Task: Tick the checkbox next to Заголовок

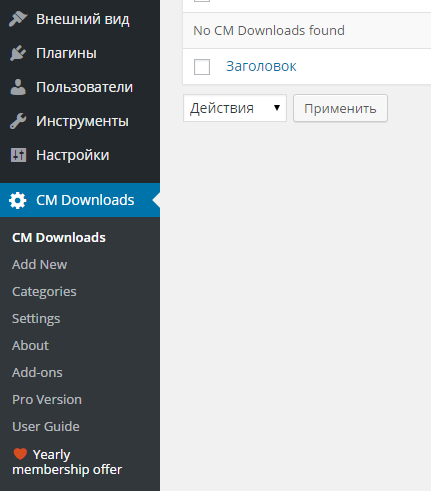Action: (x=202, y=67)
